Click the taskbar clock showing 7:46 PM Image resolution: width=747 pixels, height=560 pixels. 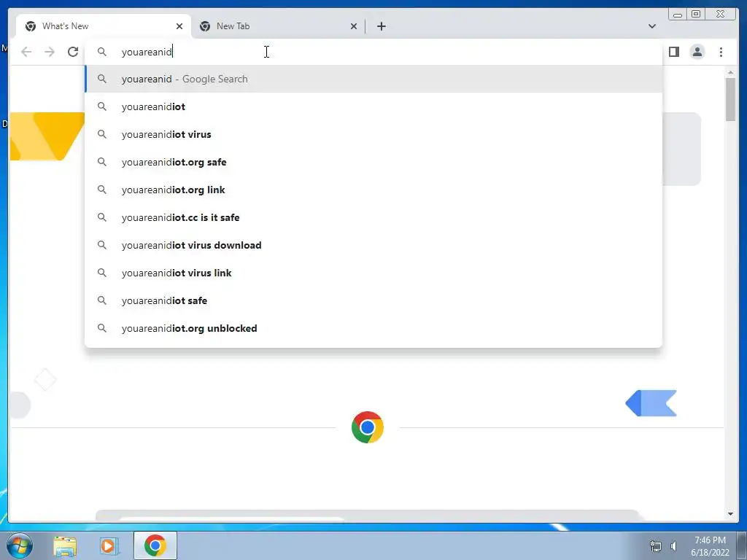tap(710, 546)
